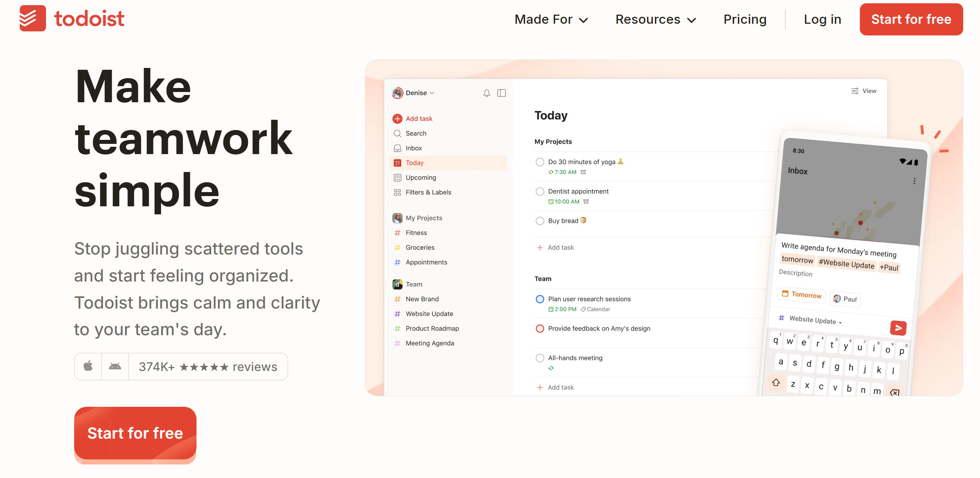
Task: Open the 374K+ reviews link
Action: pyautogui.click(x=208, y=367)
